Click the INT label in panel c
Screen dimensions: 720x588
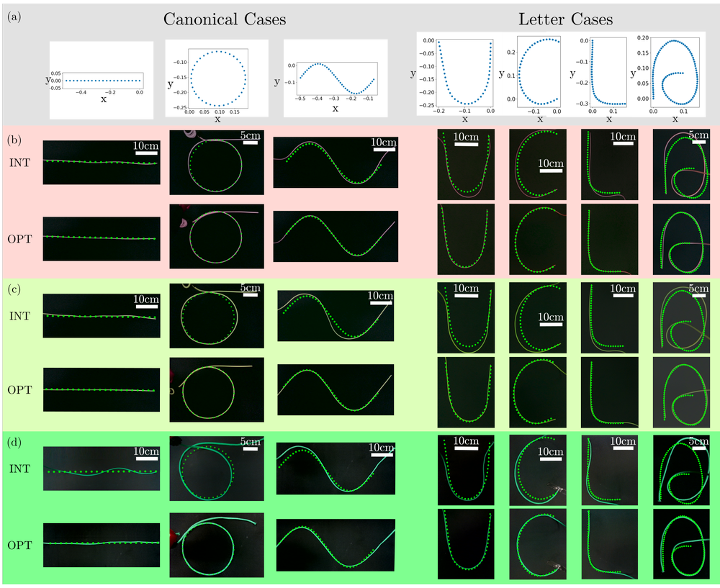click(x=19, y=316)
